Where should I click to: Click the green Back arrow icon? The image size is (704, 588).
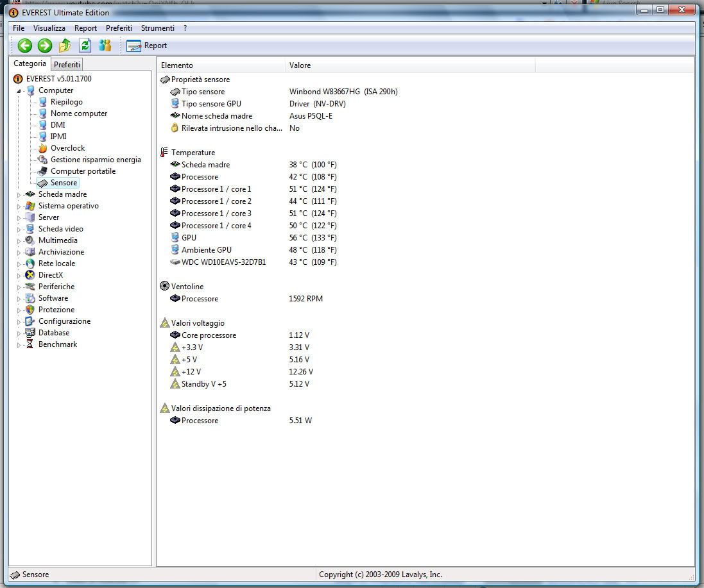tap(24, 46)
